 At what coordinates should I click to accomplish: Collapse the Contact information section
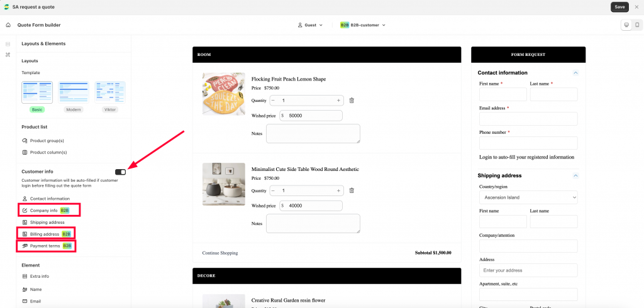point(575,73)
